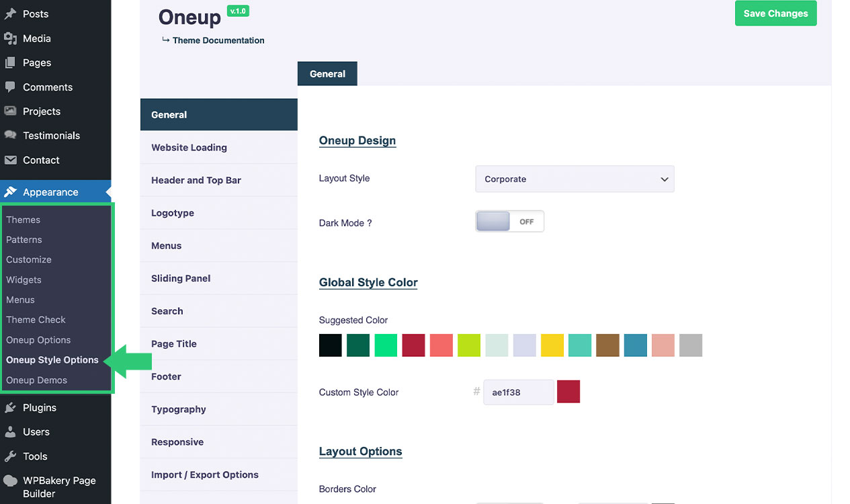Select the Header and Top Bar section

tap(196, 180)
